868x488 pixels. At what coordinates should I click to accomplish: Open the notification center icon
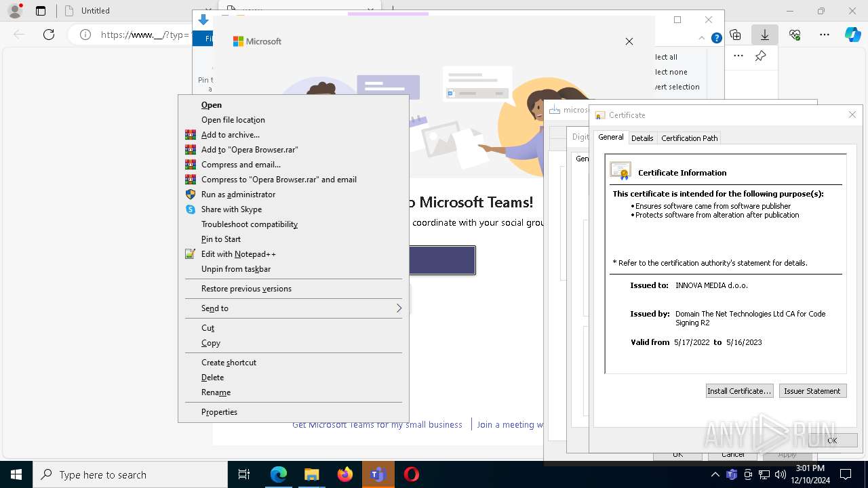(846, 474)
